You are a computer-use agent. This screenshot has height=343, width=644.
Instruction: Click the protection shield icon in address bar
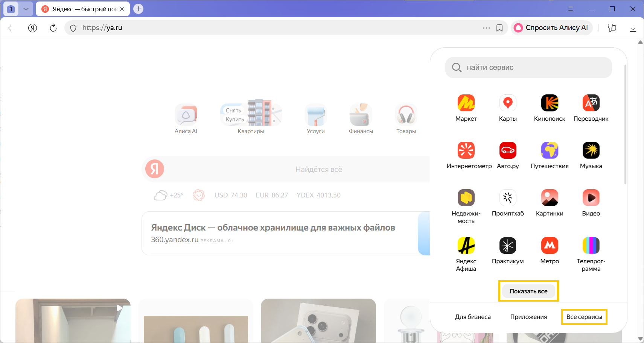pyautogui.click(x=73, y=28)
